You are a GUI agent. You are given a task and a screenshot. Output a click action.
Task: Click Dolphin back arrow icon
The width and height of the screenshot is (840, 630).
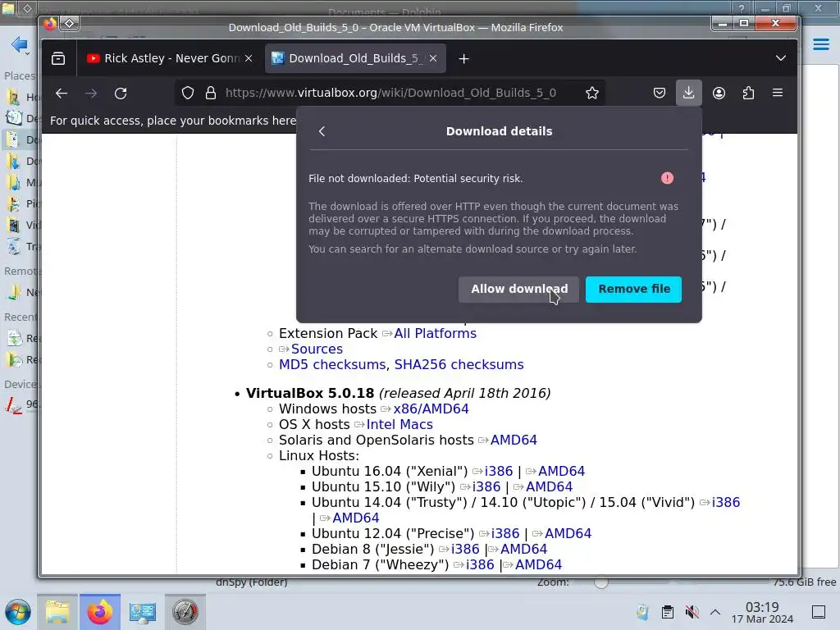[20, 44]
